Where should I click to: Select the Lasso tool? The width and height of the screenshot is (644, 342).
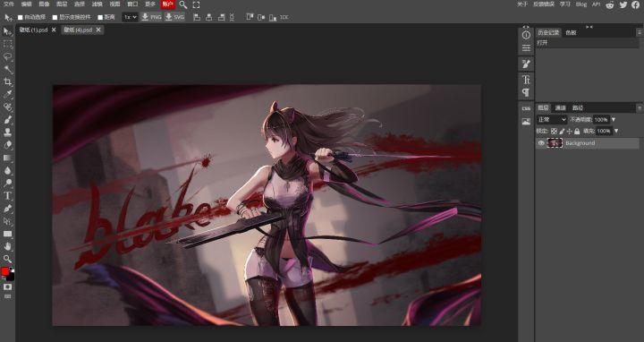[7, 56]
